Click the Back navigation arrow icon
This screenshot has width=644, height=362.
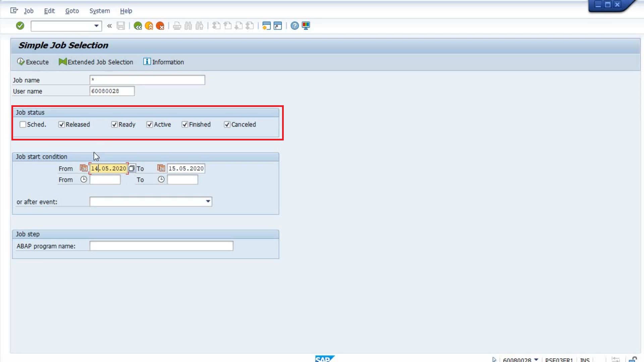point(138,25)
